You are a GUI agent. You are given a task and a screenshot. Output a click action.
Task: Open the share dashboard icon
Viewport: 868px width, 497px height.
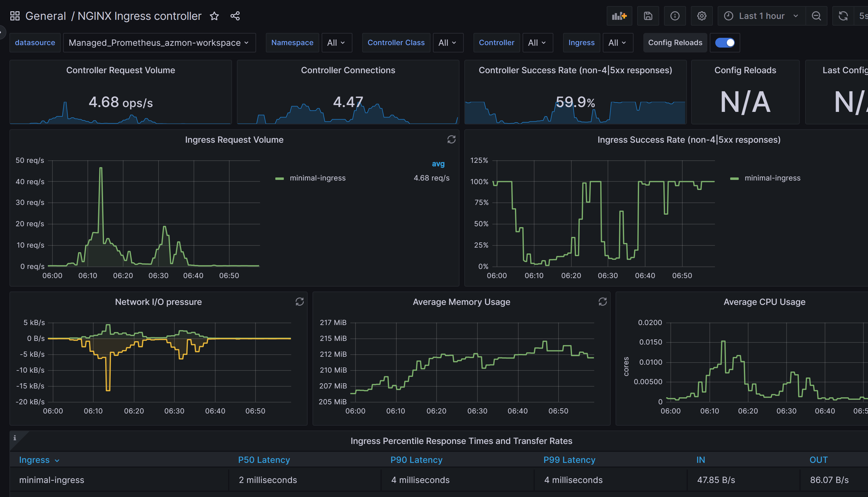click(x=235, y=16)
